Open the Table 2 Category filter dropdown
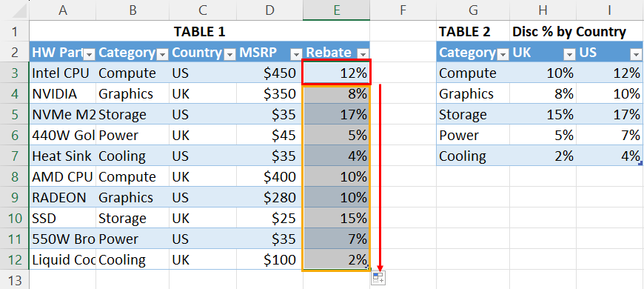Screen dimensions: 644x289 click(x=503, y=54)
